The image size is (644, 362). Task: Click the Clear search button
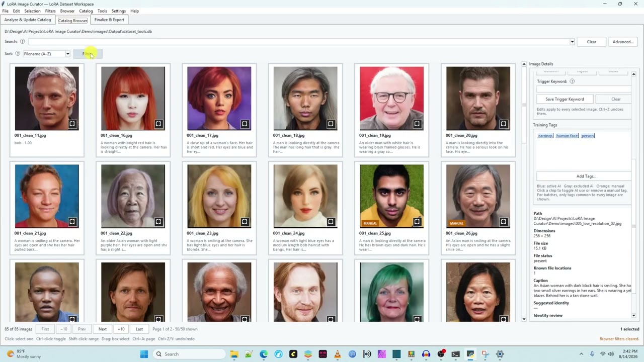(592, 42)
